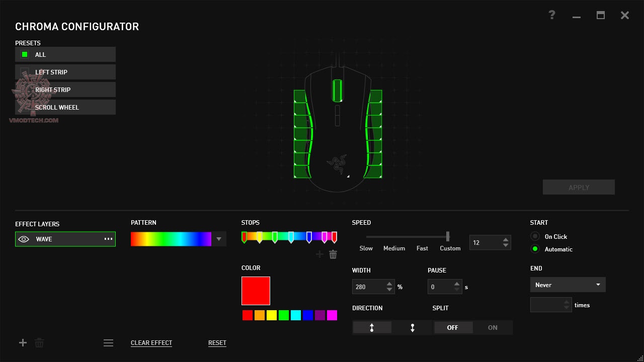Check the LEFT STRIP preset checkbox
The width and height of the screenshot is (644, 362).
pyautogui.click(x=25, y=72)
